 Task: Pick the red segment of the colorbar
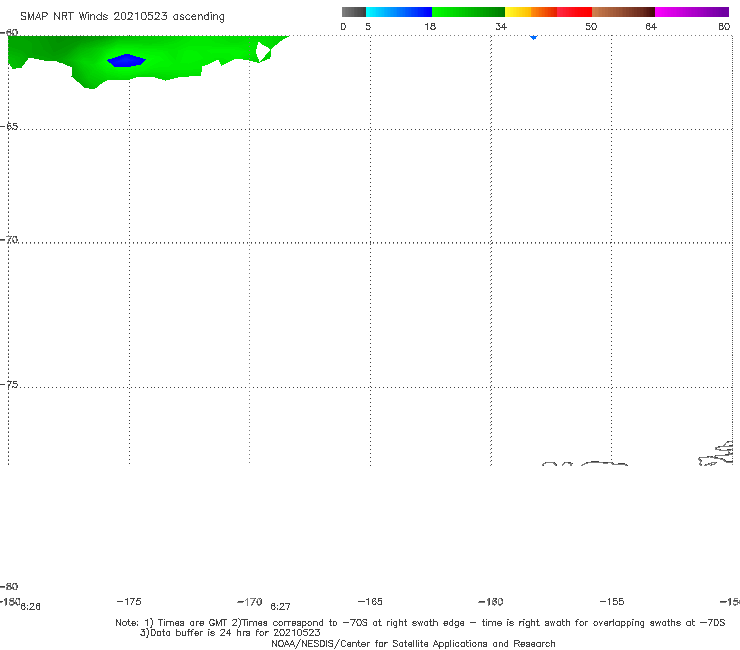pos(574,12)
